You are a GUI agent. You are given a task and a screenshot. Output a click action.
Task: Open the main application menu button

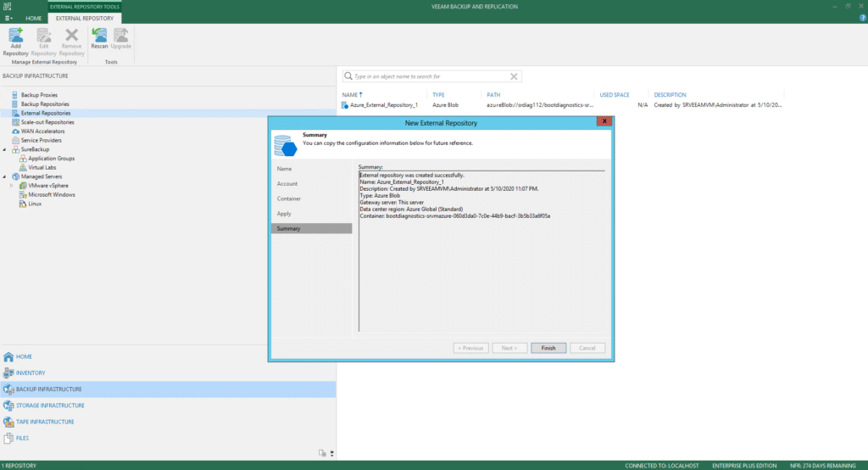[x=8, y=19]
